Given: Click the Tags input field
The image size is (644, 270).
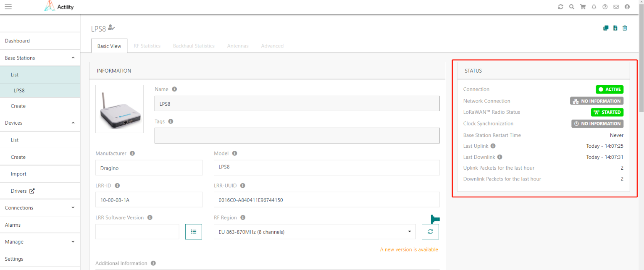Looking at the screenshot, I should coord(297,136).
